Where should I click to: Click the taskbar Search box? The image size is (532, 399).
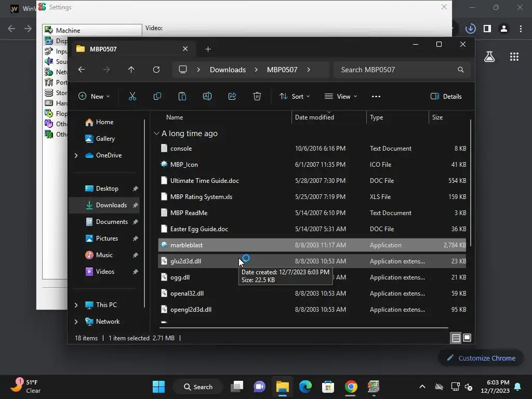click(x=198, y=387)
